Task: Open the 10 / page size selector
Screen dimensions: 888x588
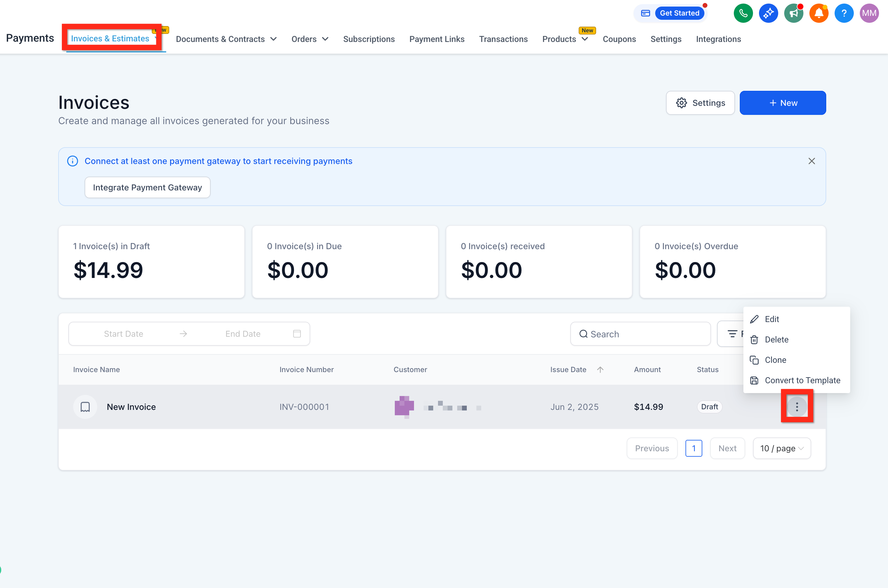Action: (782, 448)
